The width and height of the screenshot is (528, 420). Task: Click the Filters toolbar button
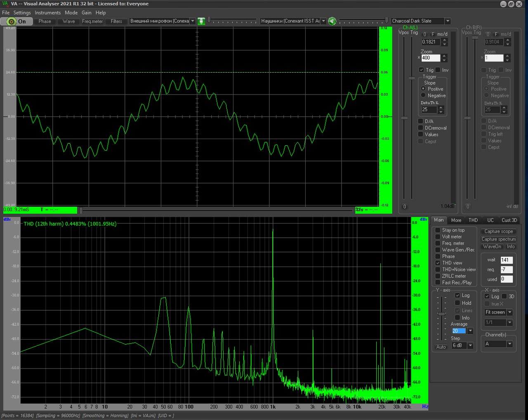(x=116, y=21)
